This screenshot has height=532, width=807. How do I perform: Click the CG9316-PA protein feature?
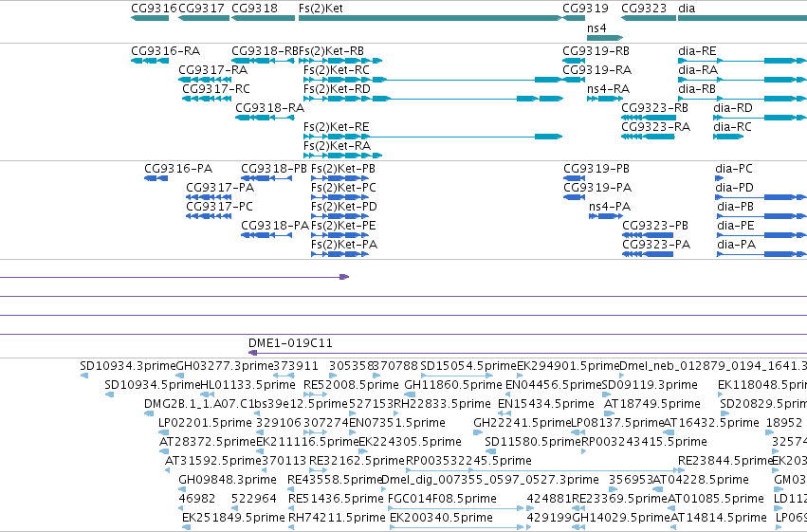pyautogui.click(x=156, y=178)
